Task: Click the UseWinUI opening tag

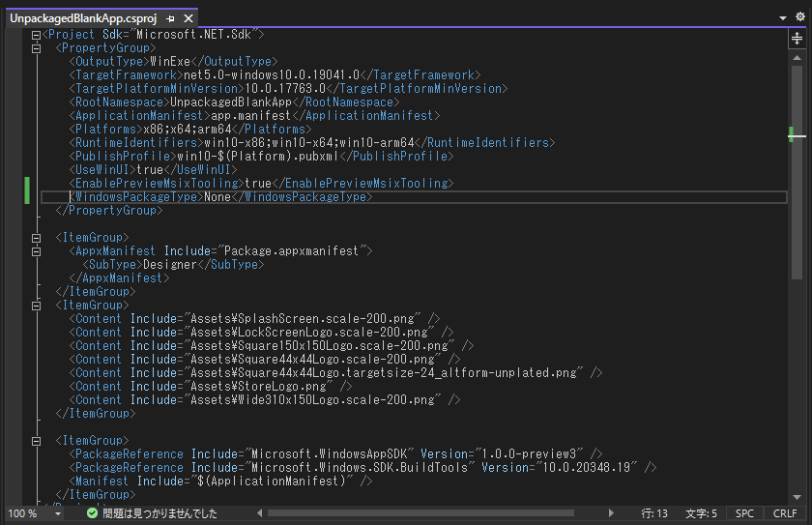Action: tap(102, 170)
